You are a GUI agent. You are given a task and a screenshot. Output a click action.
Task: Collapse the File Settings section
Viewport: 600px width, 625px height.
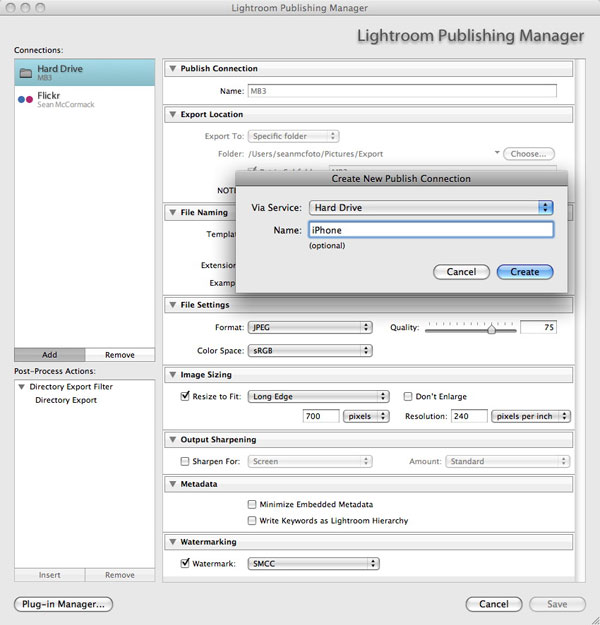173,305
